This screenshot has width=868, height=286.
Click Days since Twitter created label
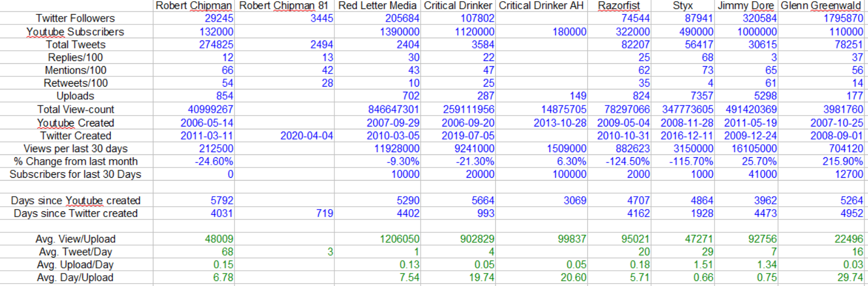[75, 214]
